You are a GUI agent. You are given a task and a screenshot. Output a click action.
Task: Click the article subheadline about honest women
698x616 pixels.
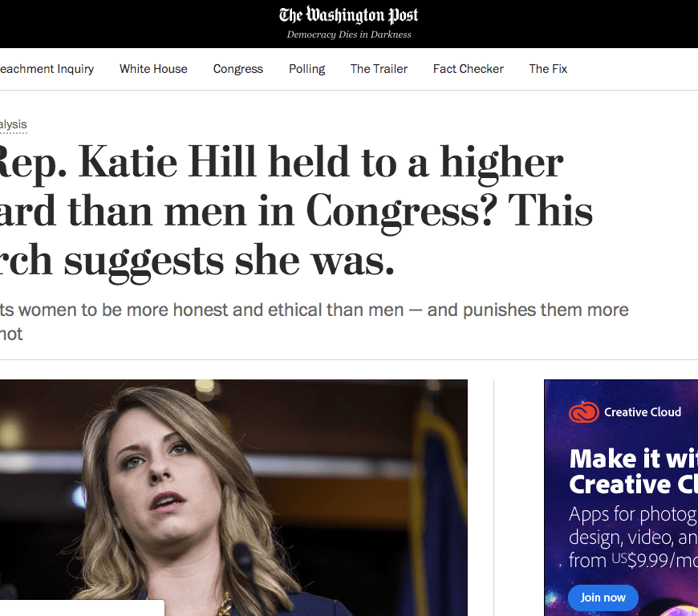[x=313, y=310]
